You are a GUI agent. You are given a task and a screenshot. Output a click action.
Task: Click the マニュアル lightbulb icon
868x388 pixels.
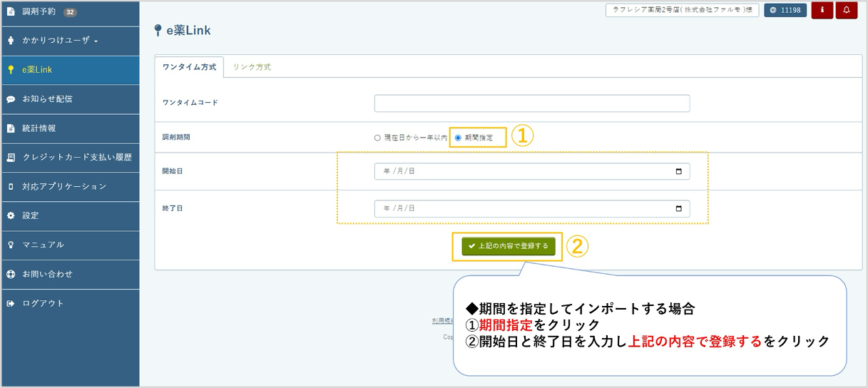click(x=11, y=245)
